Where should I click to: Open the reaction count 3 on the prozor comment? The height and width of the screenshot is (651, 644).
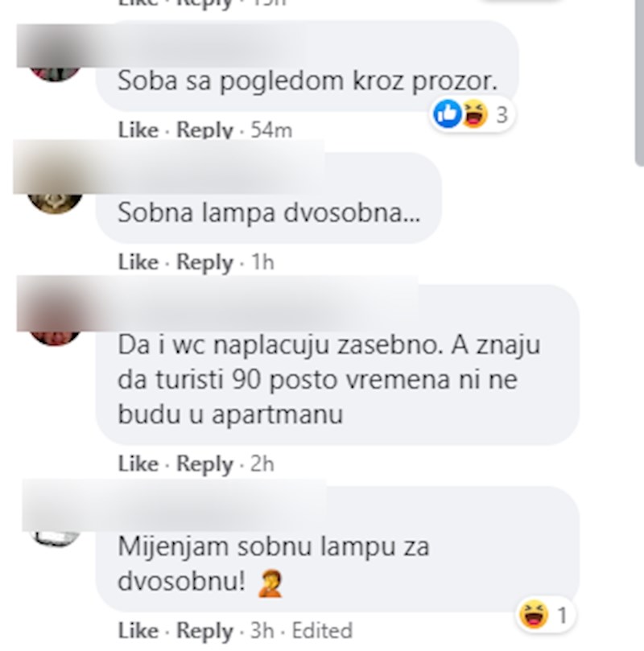click(502, 114)
